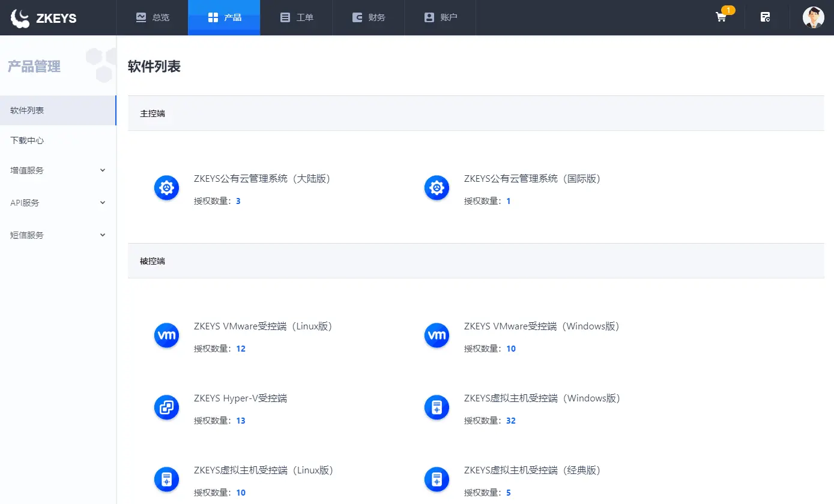
Task: Click license count 10 for 虚拟主机 Linux版
Action: coord(241,493)
